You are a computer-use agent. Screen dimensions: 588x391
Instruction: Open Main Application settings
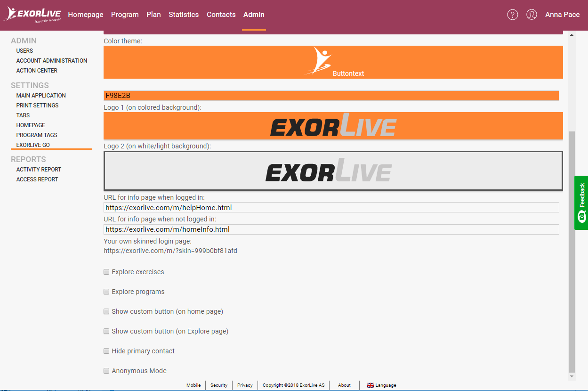click(41, 96)
